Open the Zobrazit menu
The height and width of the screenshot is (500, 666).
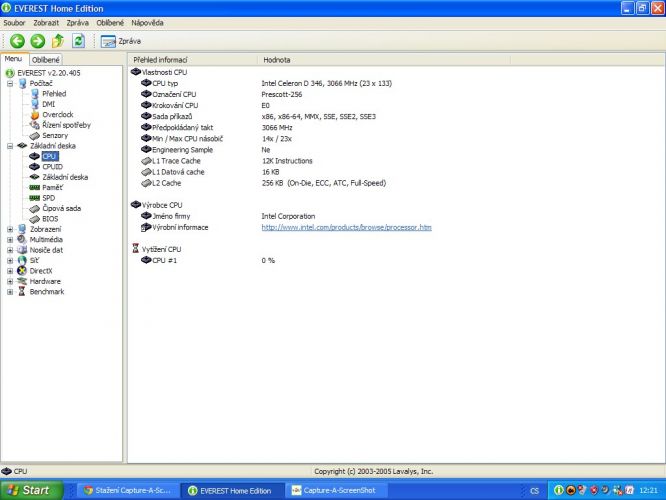coord(46,23)
